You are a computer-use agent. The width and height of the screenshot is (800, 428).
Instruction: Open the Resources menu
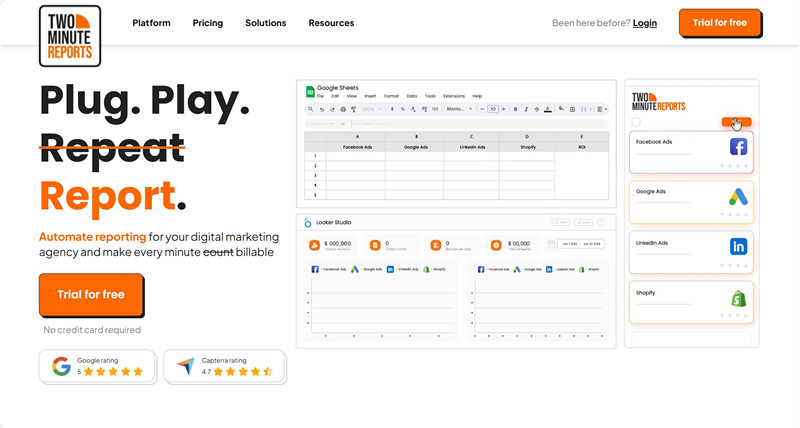(331, 23)
